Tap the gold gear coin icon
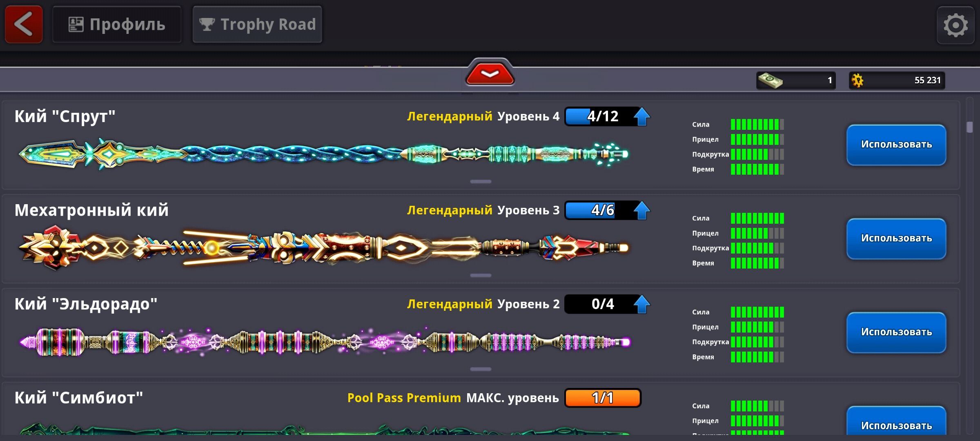 click(857, 80)
